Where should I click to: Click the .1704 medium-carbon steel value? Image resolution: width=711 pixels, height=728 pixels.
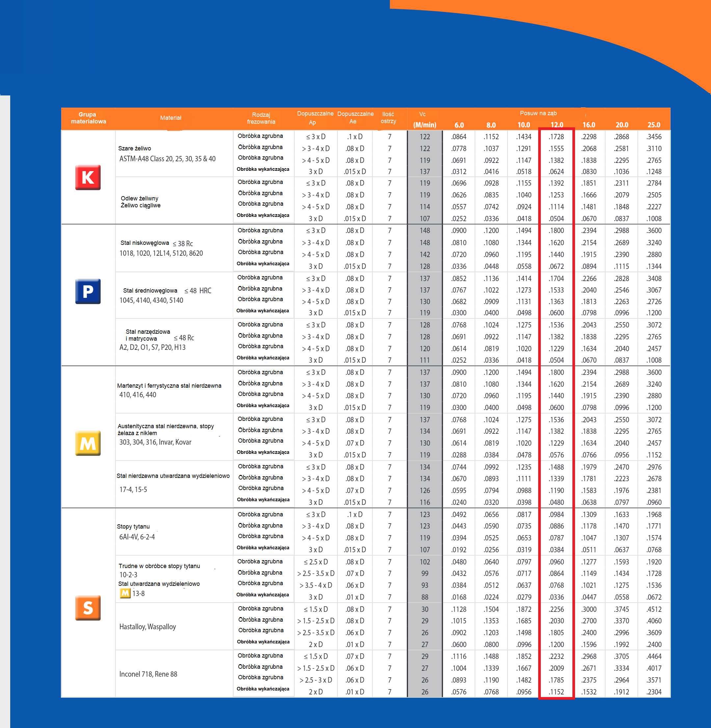(x=556, y=278)
